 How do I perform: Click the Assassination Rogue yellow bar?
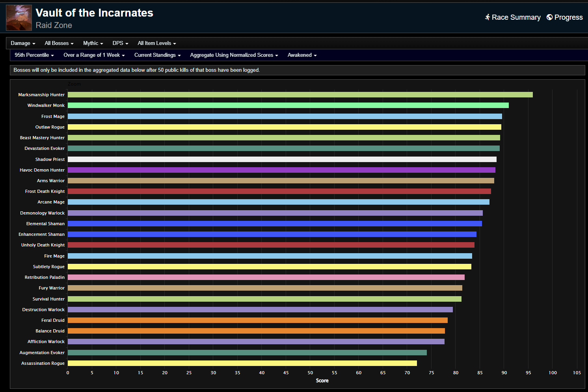pos(242,363)
